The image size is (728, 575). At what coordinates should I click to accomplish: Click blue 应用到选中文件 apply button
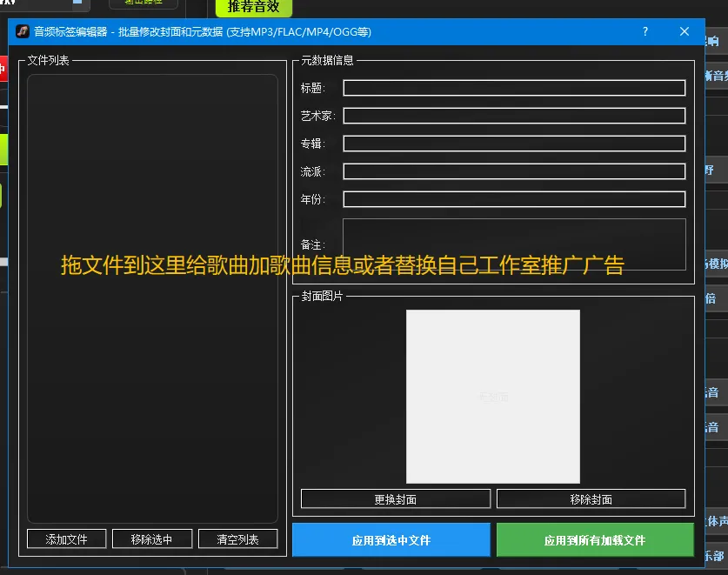click(x=391, y=539)
